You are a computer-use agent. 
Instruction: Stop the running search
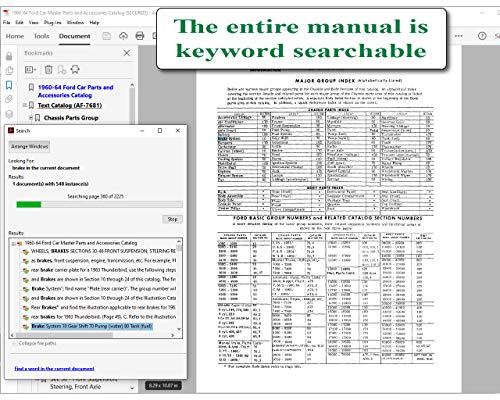click(172, 219)
